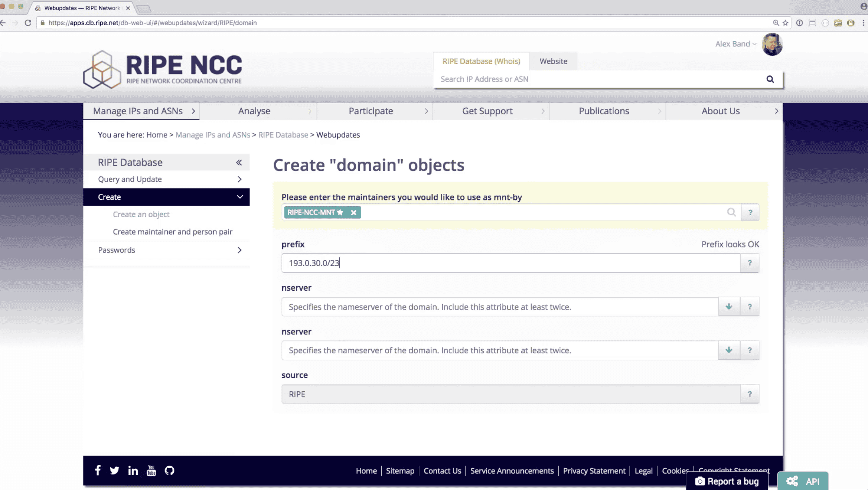The height and width of the screenshot is (490, 868).
Task: Open the Alex Band account dropdown
Action: [736, 44]
